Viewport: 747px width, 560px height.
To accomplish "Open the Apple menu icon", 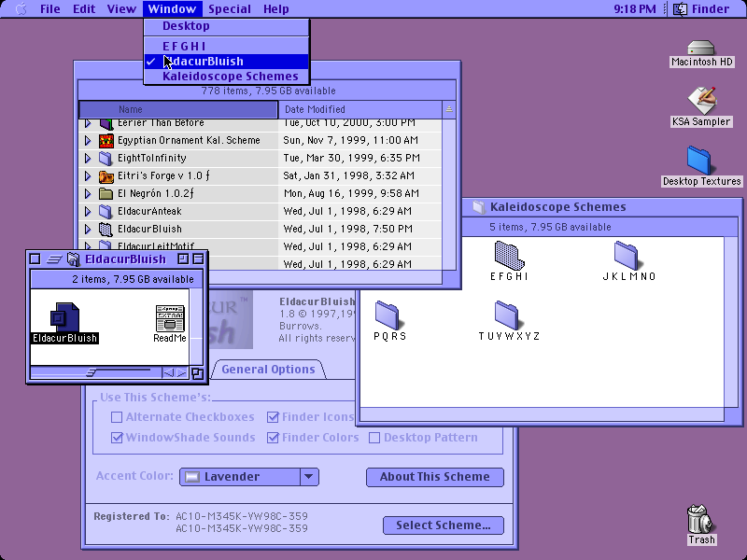I will coord(21,9).
